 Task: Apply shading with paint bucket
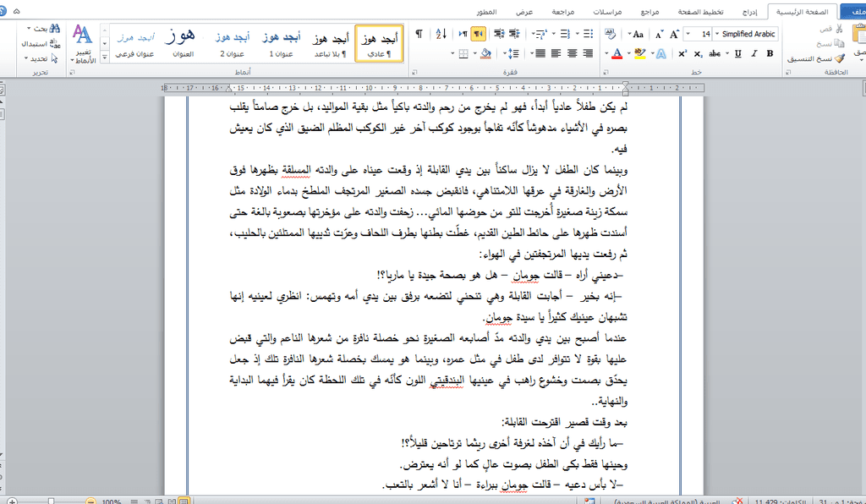[x=486, y=53]
